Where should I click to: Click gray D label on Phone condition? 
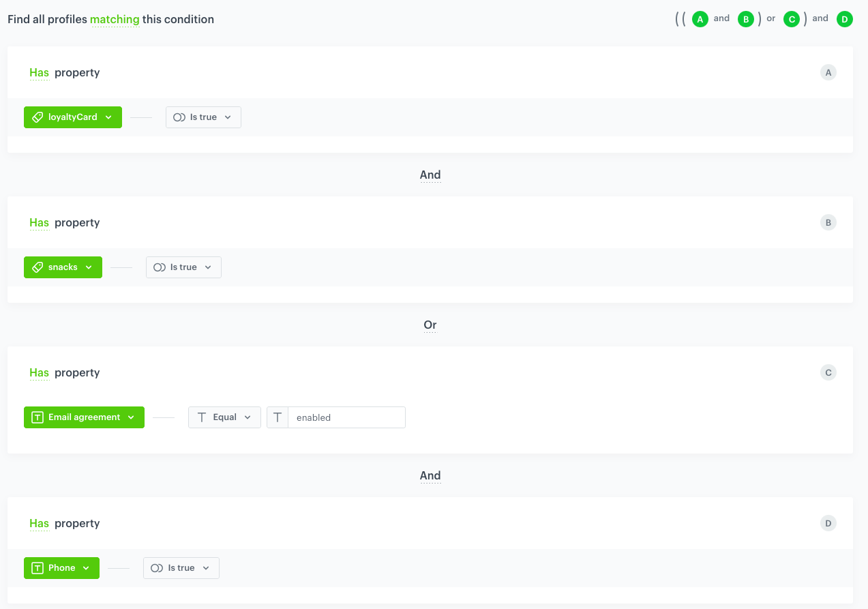(828, 524)
